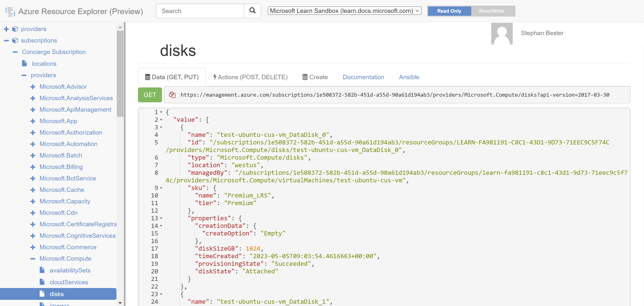Viewport: 644px width, 306px height.
Task: Expand the Microsoft.BotService node
Action: [x=33, y=178]
